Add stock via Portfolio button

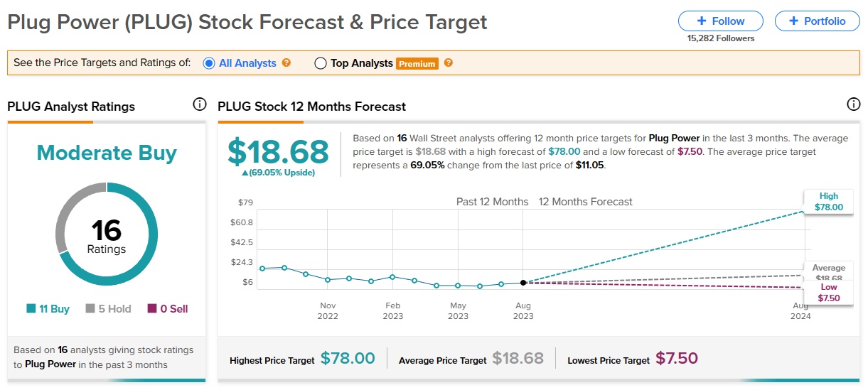[x=817, y=21]
